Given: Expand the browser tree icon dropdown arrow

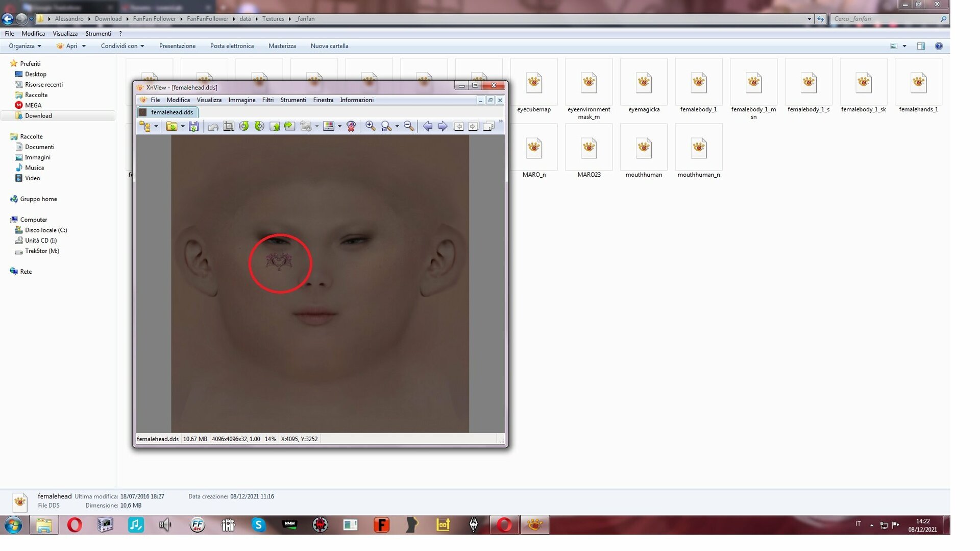Looking at the screenshot, I should click(156, 127).
